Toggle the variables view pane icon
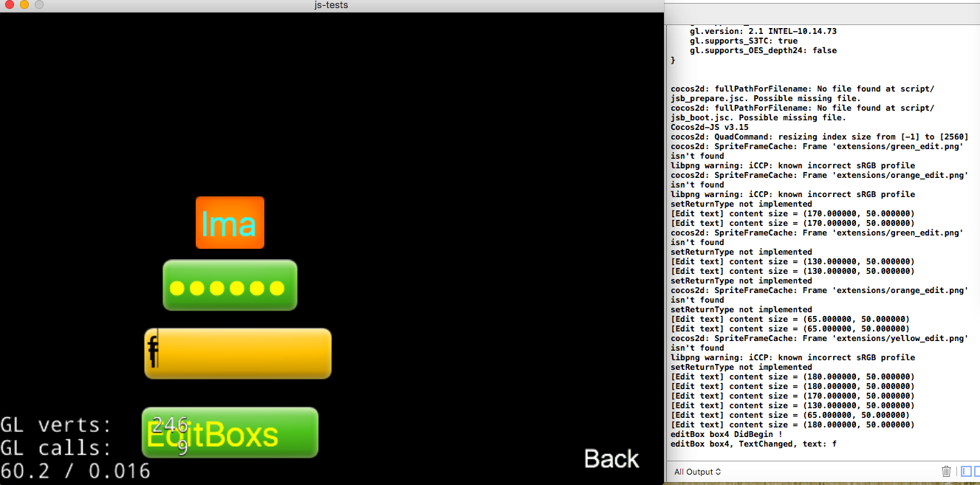 click(x=966, y=471)
